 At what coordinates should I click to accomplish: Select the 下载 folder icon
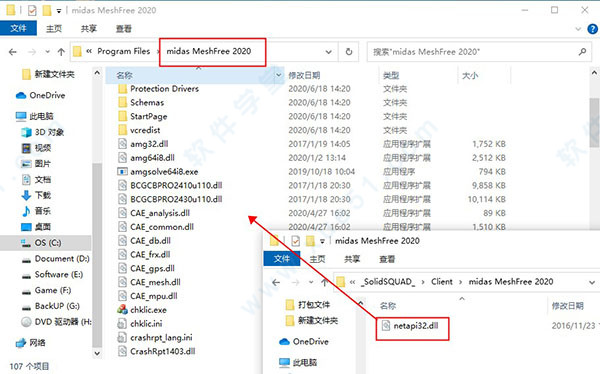(x=26, y=195)
